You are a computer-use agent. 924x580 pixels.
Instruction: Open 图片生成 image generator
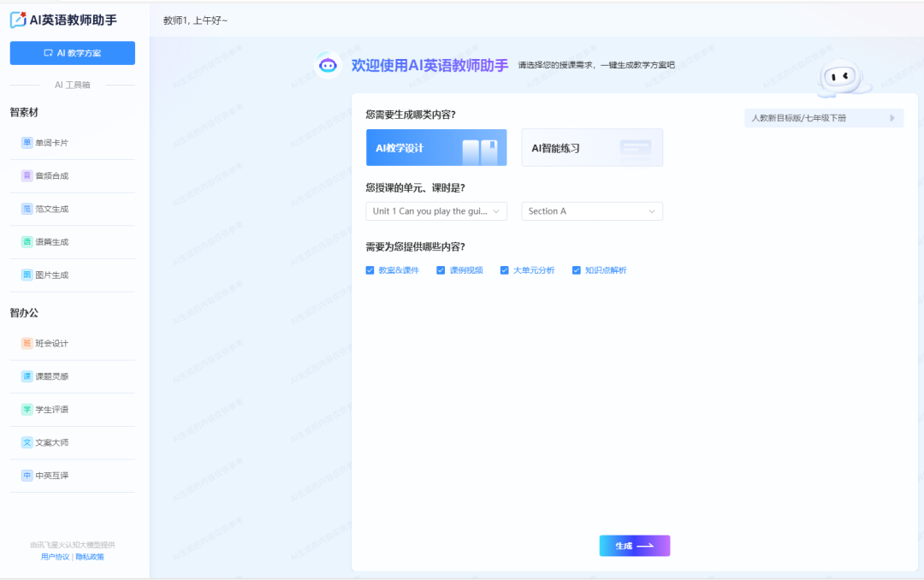[51, 275]
